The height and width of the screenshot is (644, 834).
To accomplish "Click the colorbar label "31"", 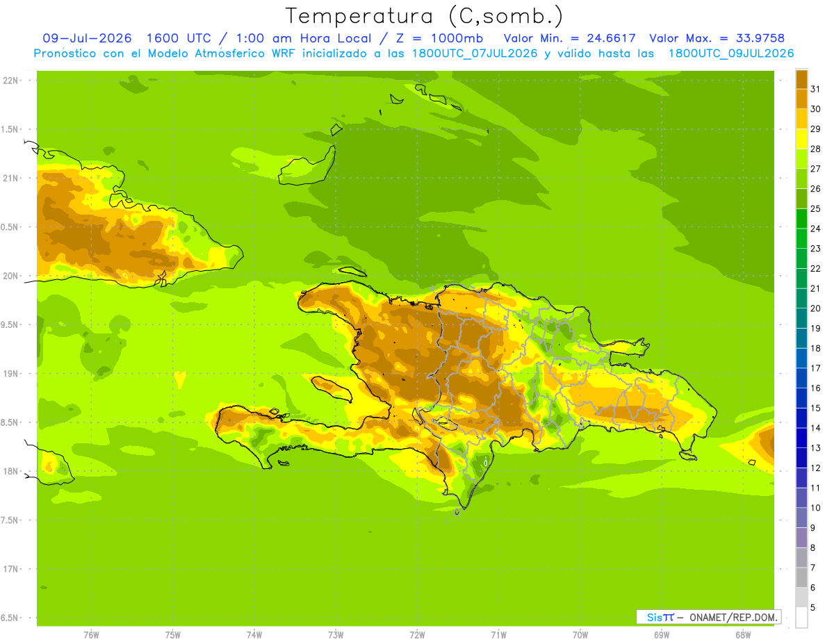I will point(815,89).
